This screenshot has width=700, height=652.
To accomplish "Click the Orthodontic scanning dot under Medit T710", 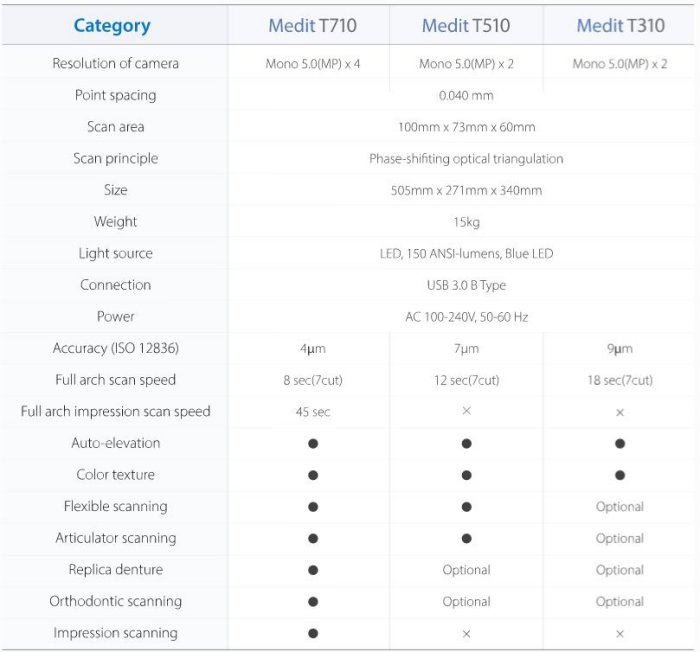I will tap(313, 602).
